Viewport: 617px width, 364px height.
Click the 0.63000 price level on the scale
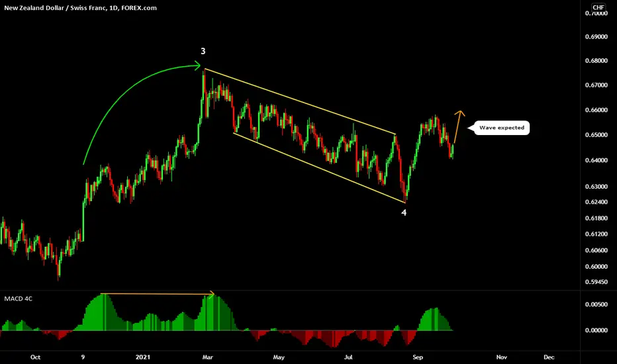[596, 186]
